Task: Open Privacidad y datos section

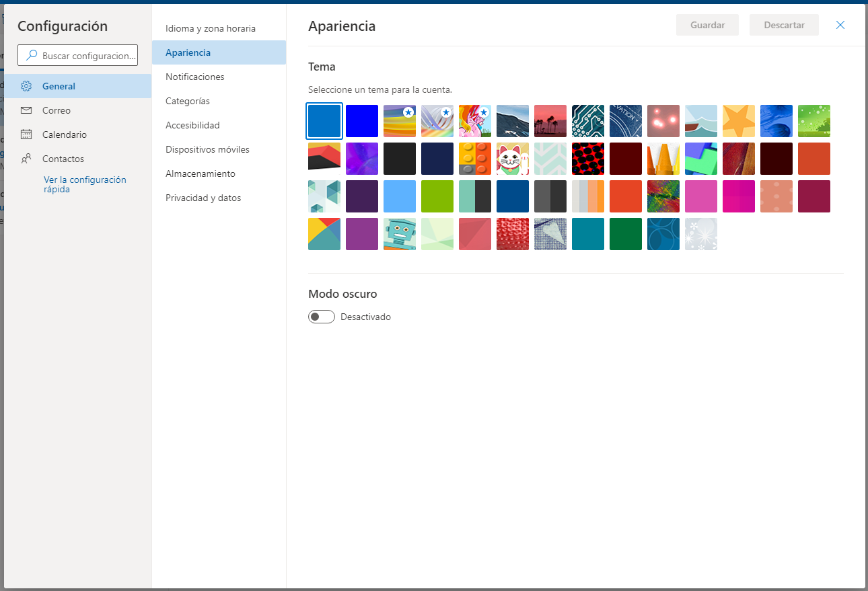Action: [219, 198]
